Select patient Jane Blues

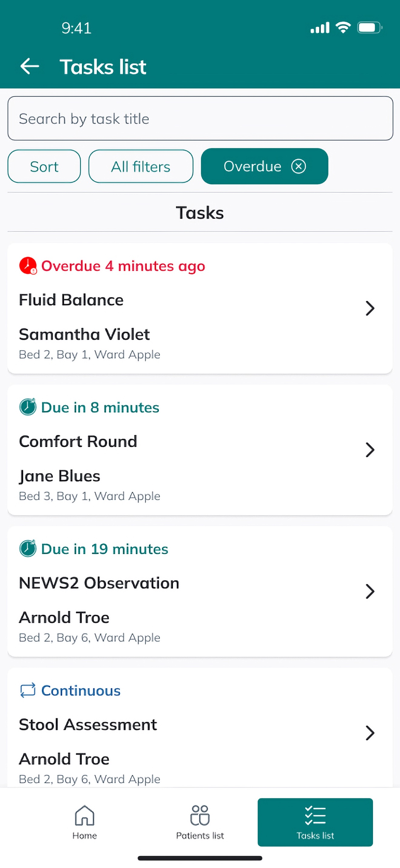60,476
